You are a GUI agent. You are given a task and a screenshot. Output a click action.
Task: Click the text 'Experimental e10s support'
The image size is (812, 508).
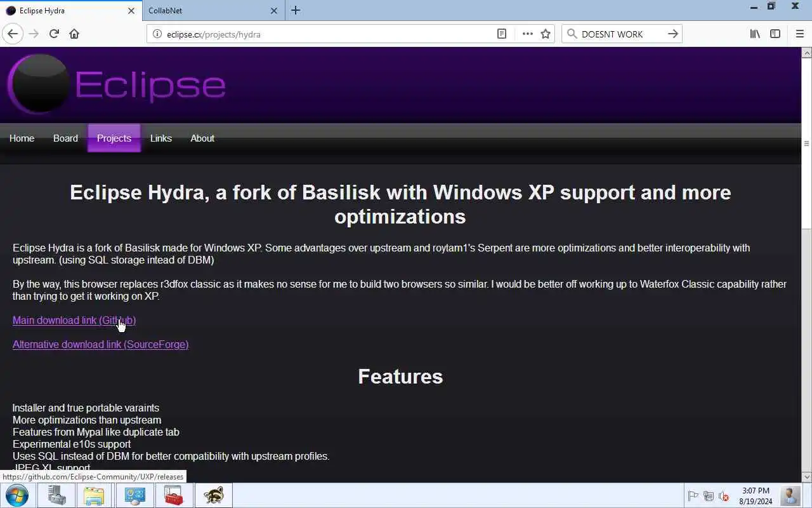(72, 444)
